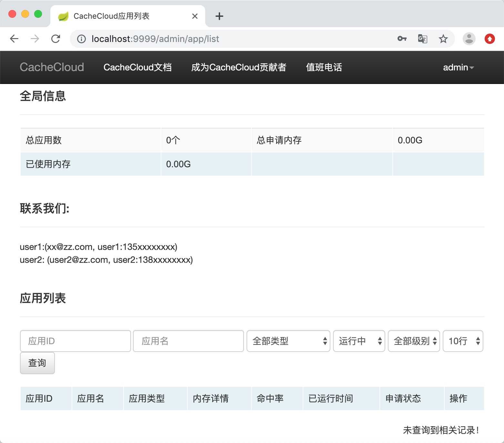This screenshot has height=443, width=504.
Task: Open saved passwords key icon
Action: [402, 39]
